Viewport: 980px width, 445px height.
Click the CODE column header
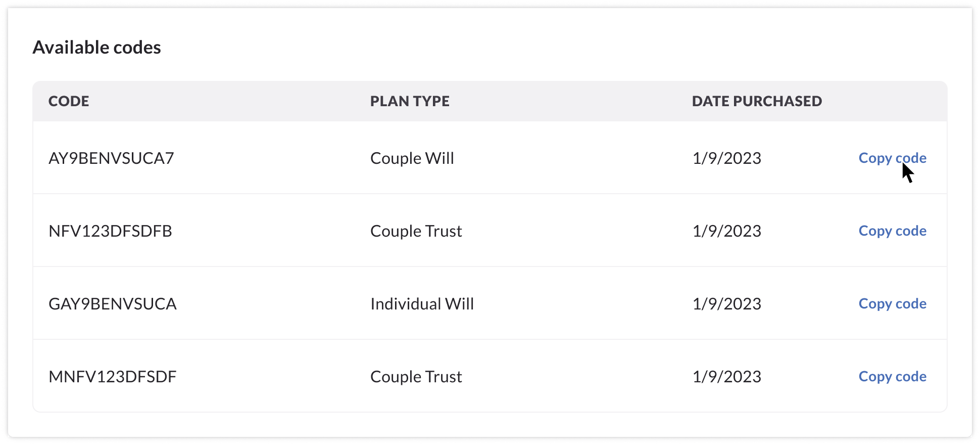point(69,101)
